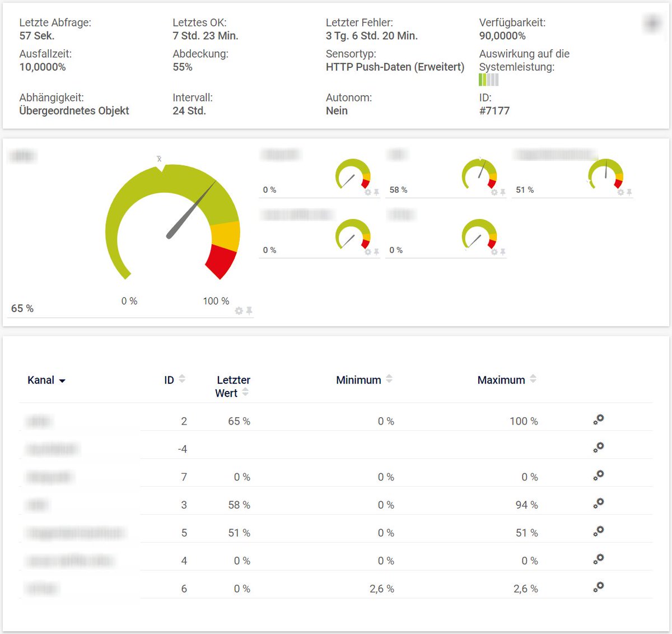672x634 pixels.
Task: Open gear icon in the channel ID -4 row
Action: coord(598,447)
